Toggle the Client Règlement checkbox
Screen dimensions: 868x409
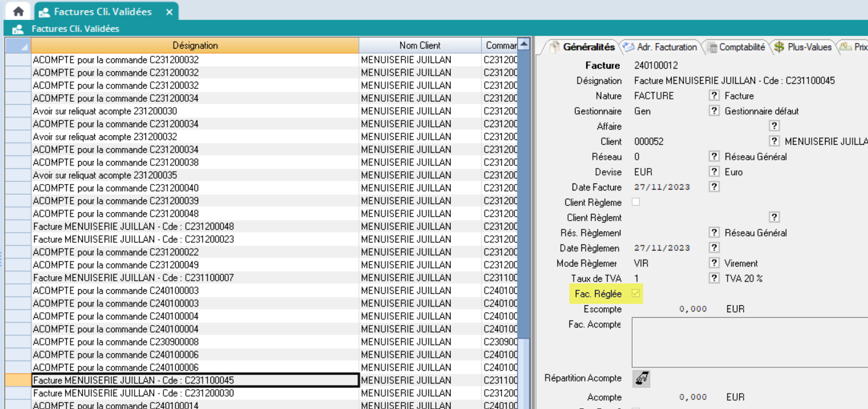(x=636, y=202)
